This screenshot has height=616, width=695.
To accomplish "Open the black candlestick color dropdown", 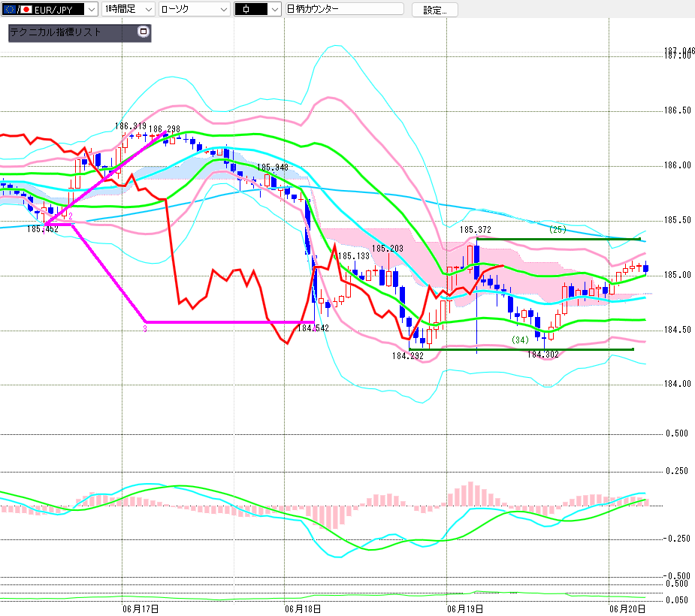I will 275,9.
